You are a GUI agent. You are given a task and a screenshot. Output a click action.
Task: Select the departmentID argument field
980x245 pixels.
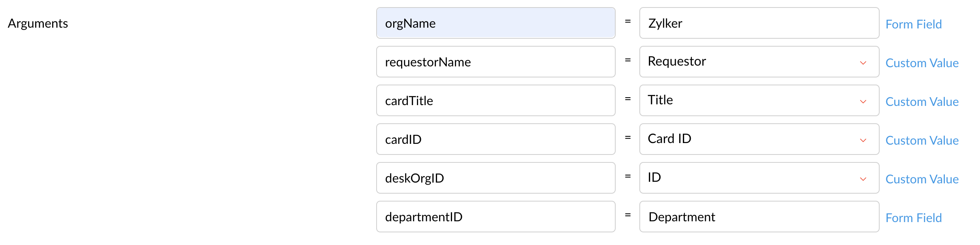pyautogui.click(x=496, y=217)
